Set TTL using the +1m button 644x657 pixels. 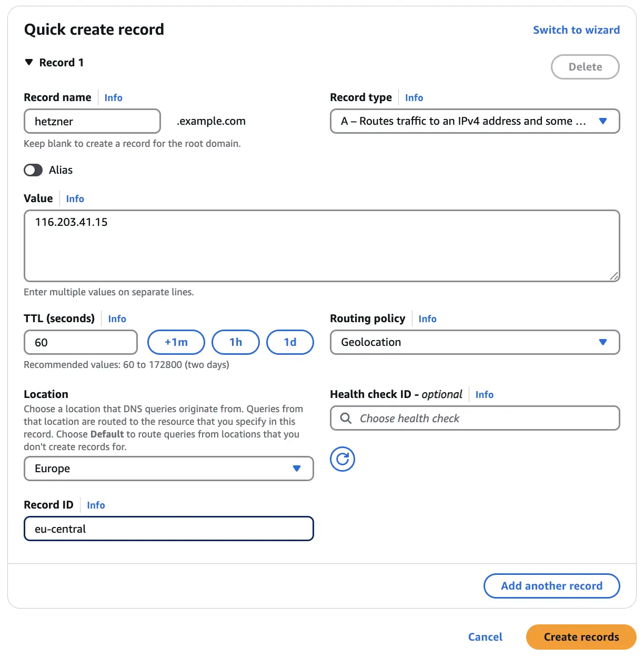click(x=176, y=342)
